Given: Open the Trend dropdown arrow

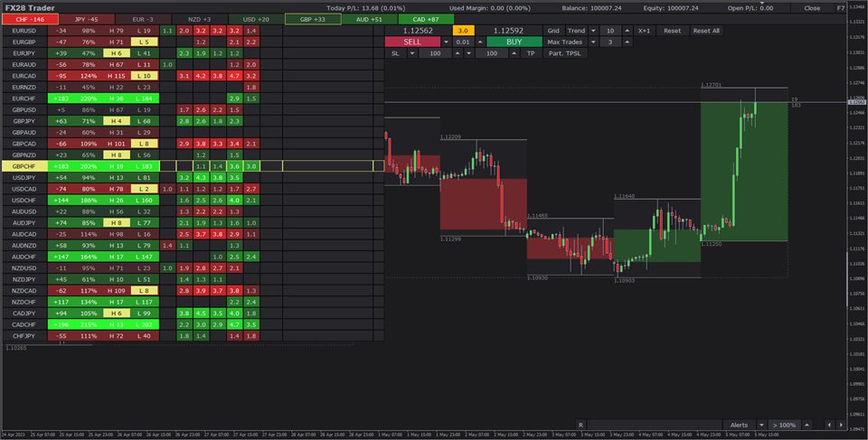Looking at the screenshot, I should coord(593,30).
